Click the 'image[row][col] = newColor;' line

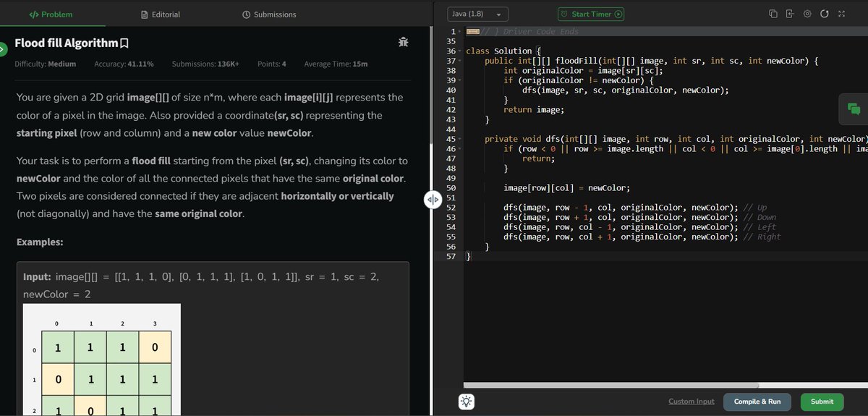tap(566, 188)
